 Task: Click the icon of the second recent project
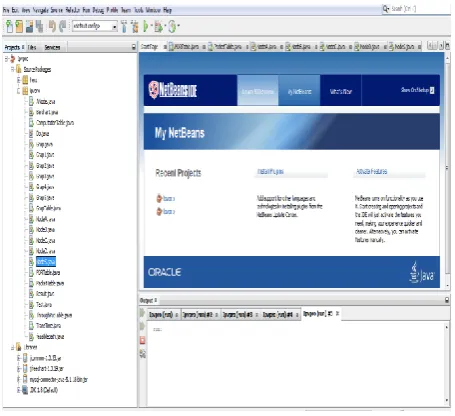point(159,211)
